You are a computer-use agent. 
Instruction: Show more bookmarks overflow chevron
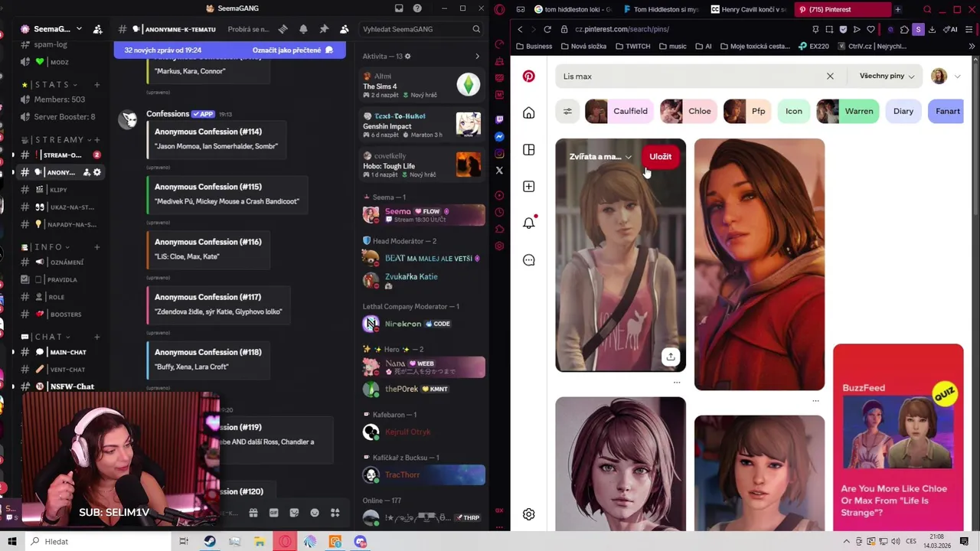[x=972, y=46]
